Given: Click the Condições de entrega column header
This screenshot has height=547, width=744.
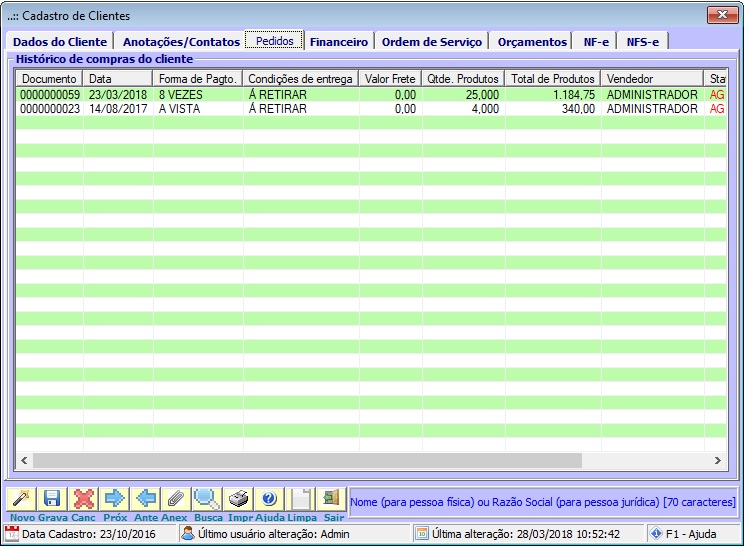Looking at the screenshot, I should (x=301, y=79).
